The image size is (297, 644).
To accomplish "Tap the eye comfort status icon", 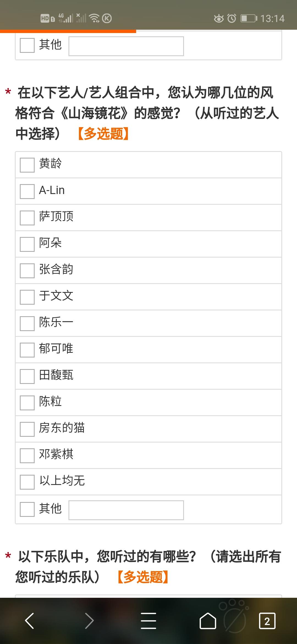I will tap(219, 18).
